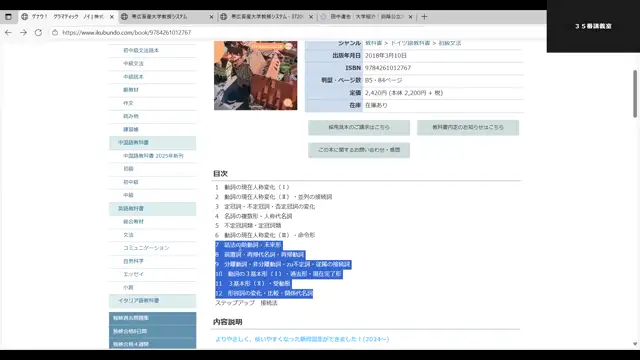Click highlighted row 11 ３基本形（II）・受動態
The height and width of the screenshot is (360, 640).
(253, 283)
